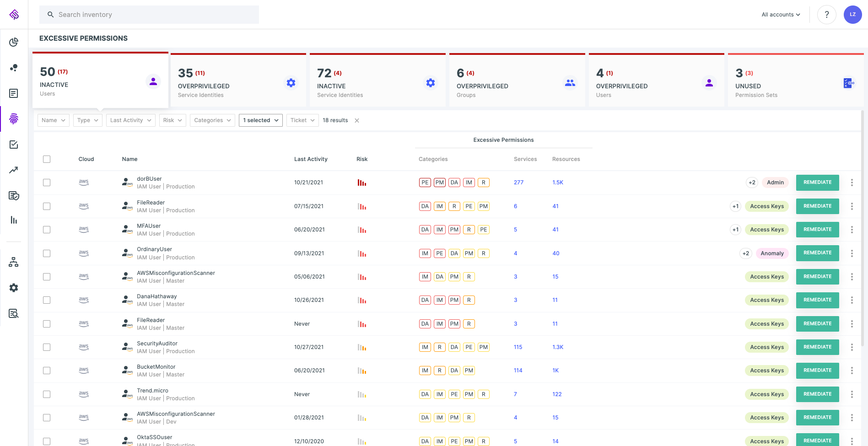Expand the All accounts dropdown

click(x=781, y=15)
